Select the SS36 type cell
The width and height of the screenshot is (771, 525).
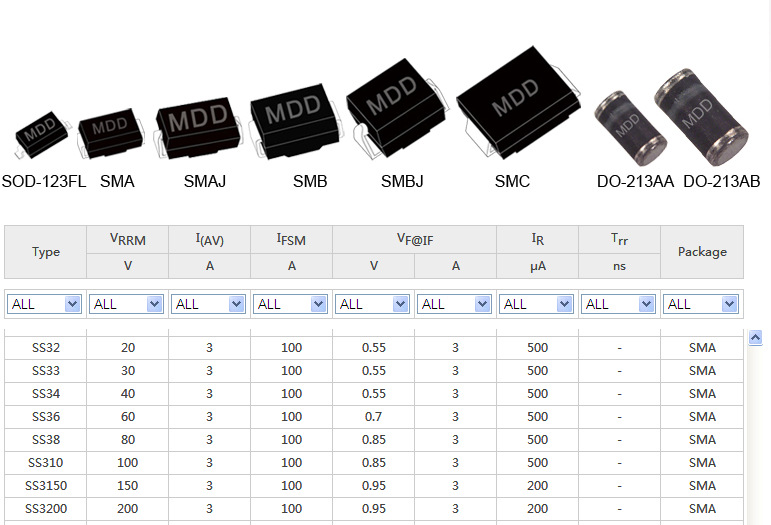(46, 417)
